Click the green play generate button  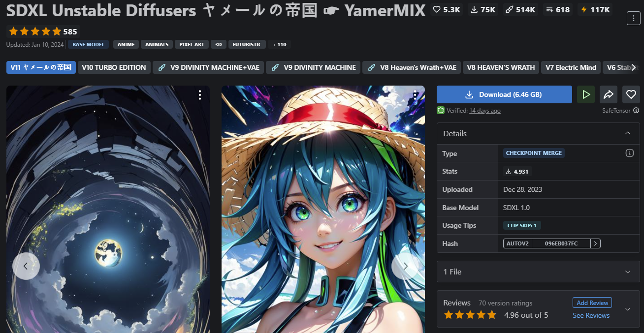tap(586, 94)
